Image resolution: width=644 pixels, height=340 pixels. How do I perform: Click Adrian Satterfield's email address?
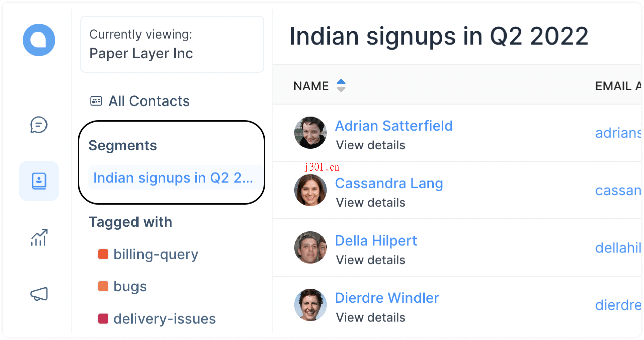click(618, 133)
